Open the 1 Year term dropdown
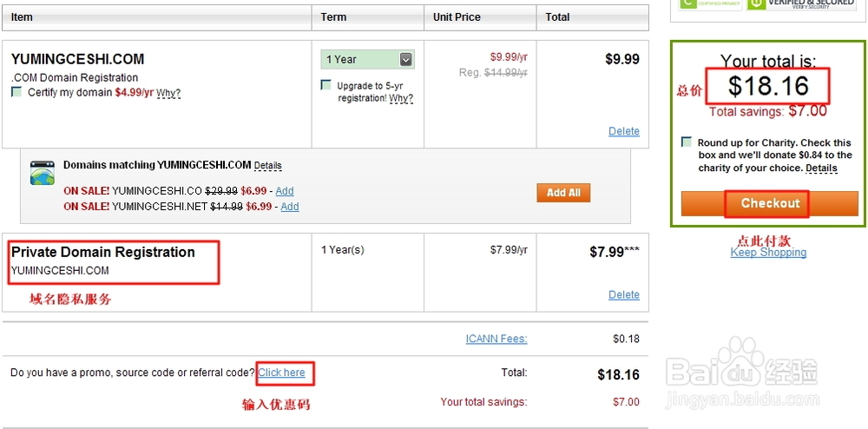The width and height of the screenshot is (868, 429). 367,59
